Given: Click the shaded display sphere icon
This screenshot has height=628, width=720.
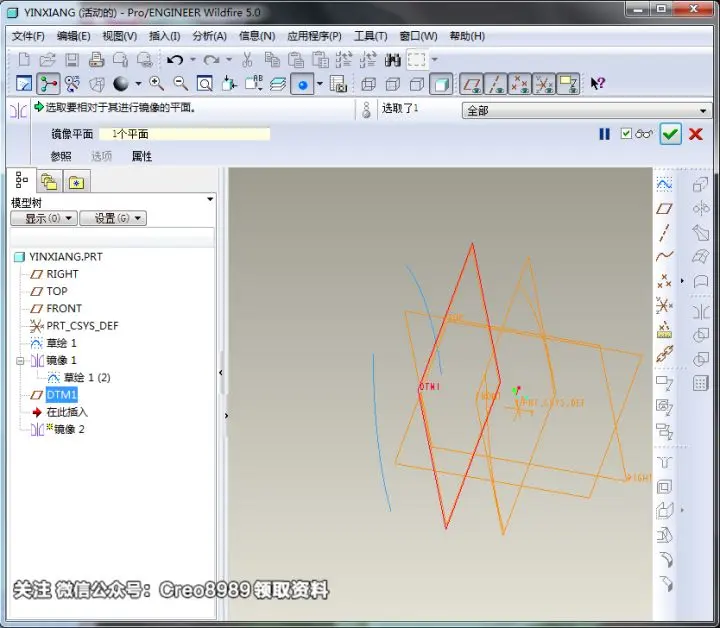Looking at the screenshot, I should click(121, 84).
